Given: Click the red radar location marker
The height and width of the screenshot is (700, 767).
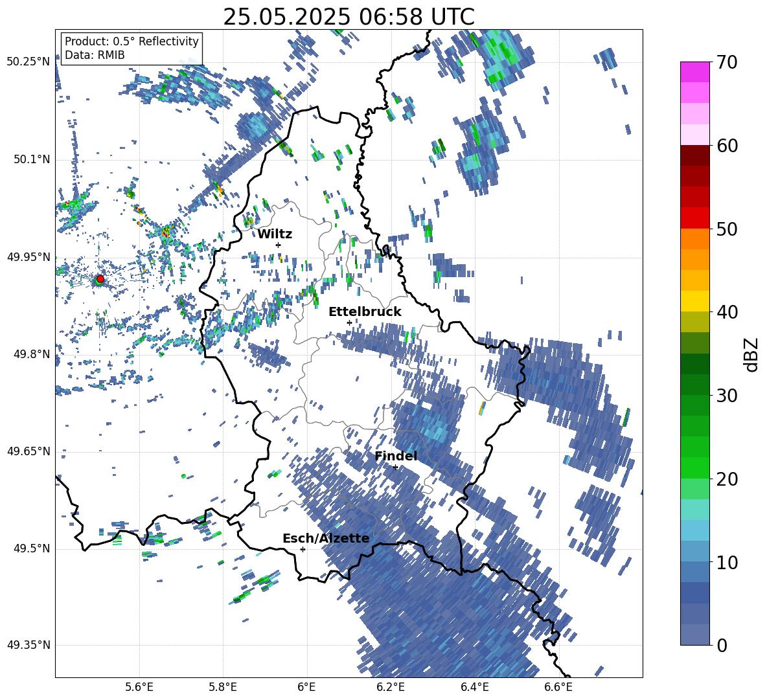Looking at the screenshot, I should click(x=100, y=278).
